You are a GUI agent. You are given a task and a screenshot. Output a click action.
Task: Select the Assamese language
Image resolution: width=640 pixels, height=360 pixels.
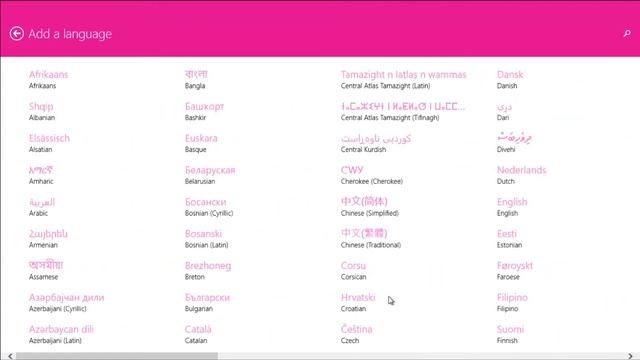pos(46,270)
